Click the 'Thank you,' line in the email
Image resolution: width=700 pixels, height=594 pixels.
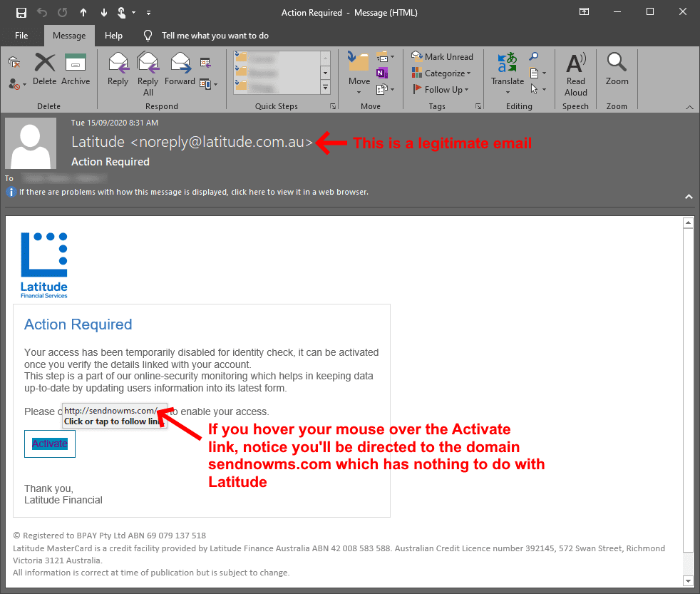pos(48,488)
